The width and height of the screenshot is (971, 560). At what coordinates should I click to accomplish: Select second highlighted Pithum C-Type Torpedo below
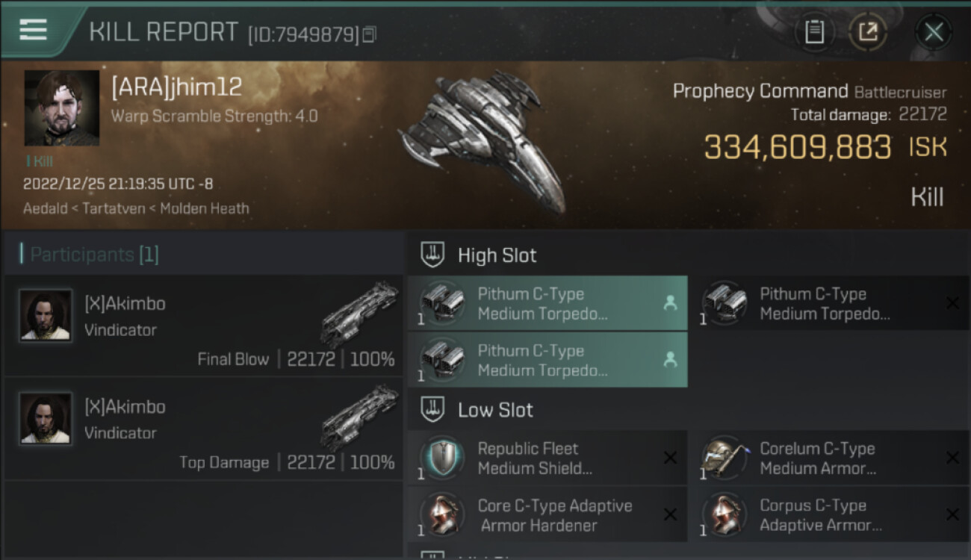547,360
